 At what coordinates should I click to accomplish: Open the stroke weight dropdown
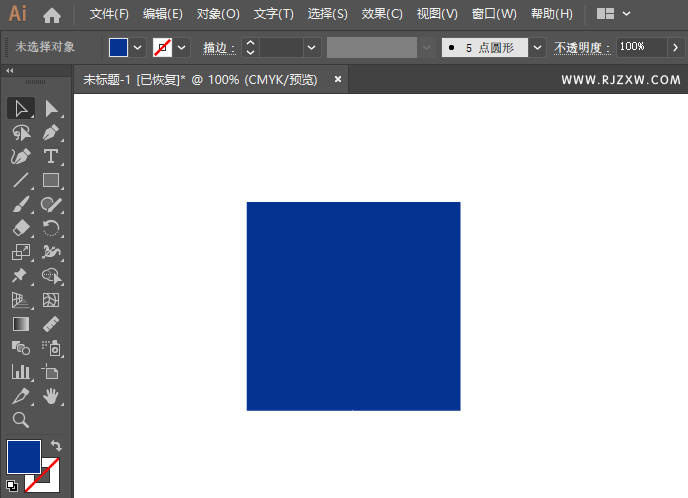[x=312, y=47]
